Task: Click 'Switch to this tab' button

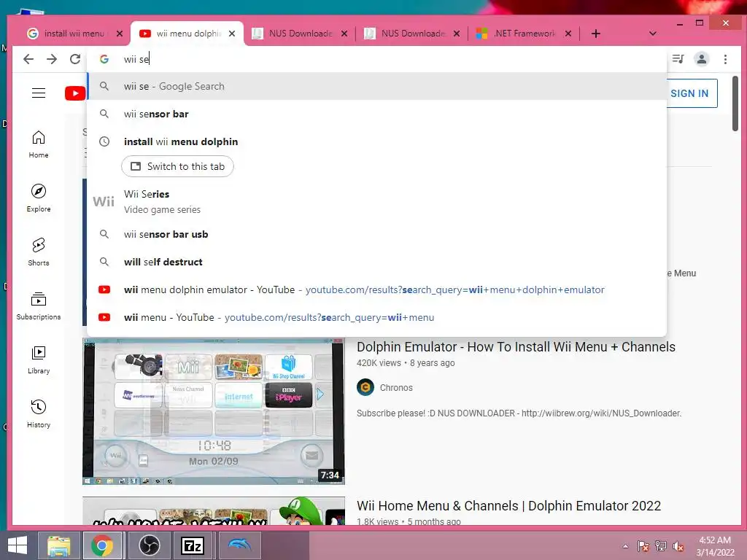Action: point(177,166)
